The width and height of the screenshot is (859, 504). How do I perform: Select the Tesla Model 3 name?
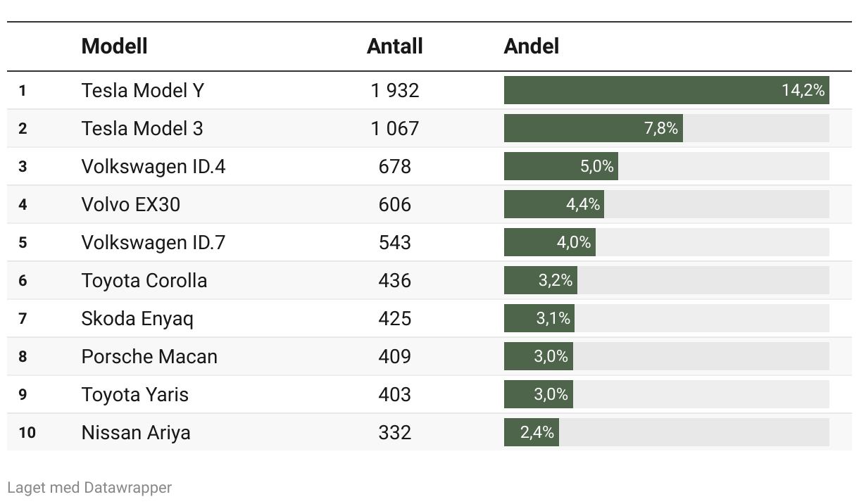[x=142, y=128]
